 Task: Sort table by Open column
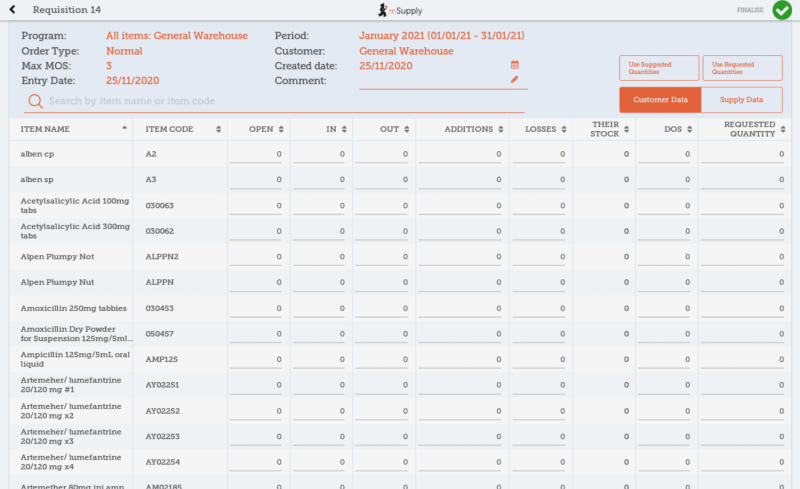(281, 129)
